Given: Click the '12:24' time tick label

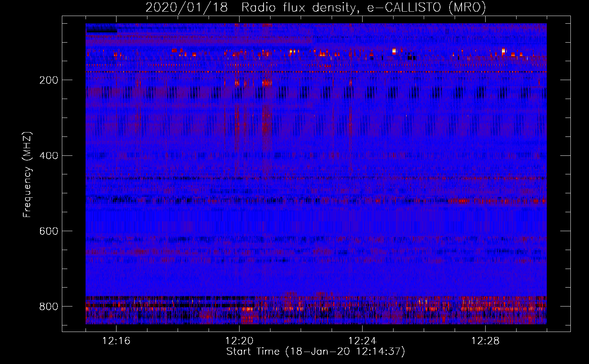Looking at the screenshot, I should [362, 341].
